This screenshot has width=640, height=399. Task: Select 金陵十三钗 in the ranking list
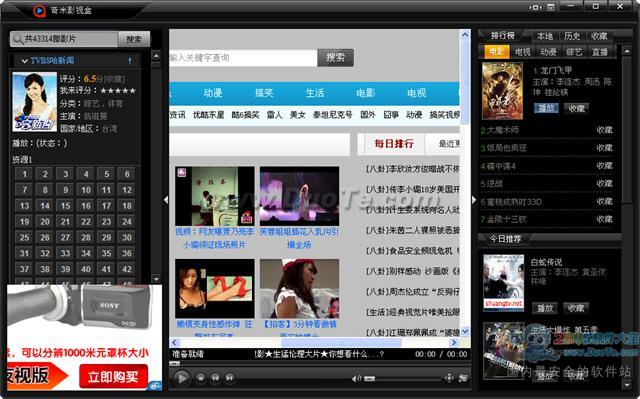[506, 219]
